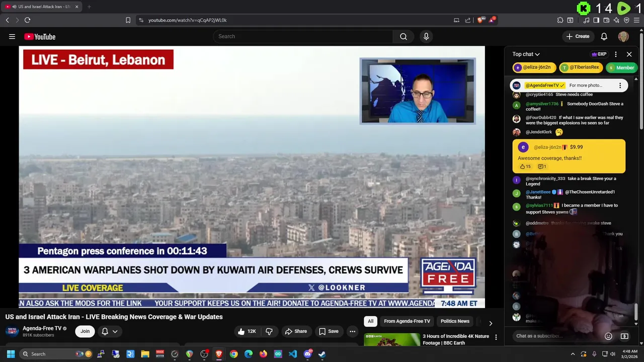
Task: Click the Share button under video
Action: click(296, 331)
